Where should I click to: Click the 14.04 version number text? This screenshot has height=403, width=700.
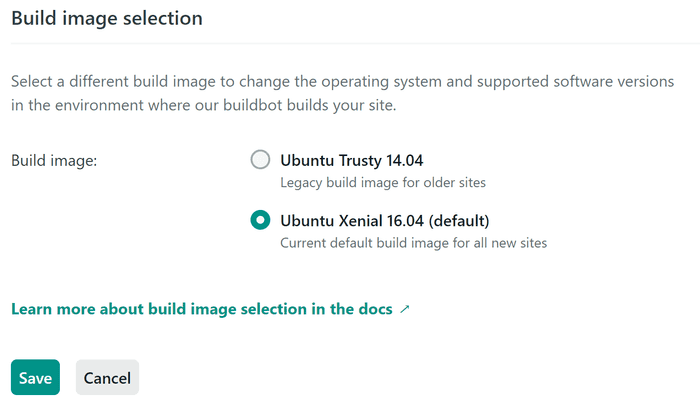pos(404,160)
